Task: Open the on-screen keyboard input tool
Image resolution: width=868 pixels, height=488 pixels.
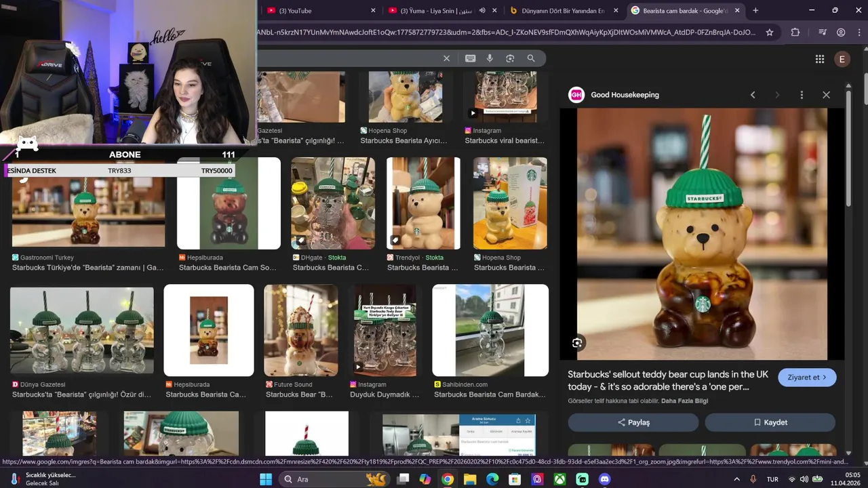Action: (x=470, y=58)
